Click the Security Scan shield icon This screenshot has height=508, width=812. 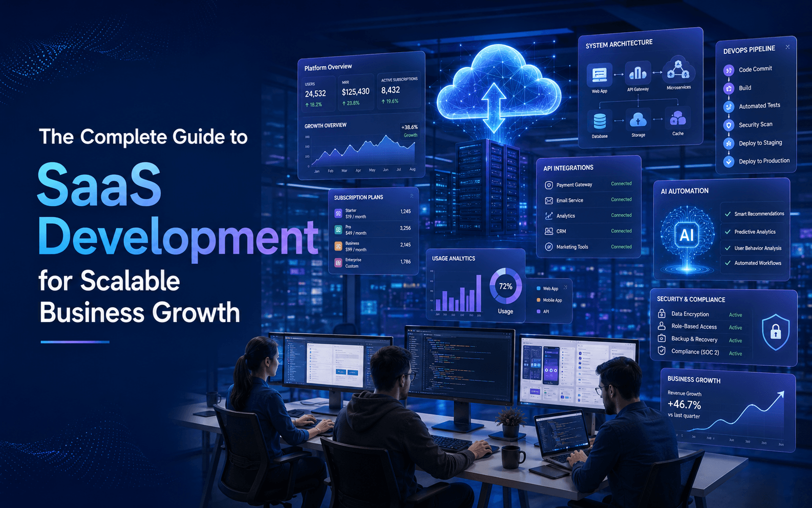(x=729, y=125)
